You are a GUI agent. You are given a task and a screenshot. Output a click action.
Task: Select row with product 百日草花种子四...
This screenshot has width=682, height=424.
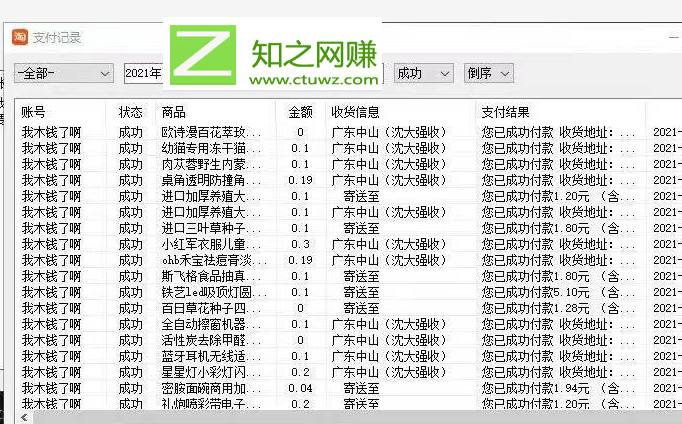click(x=348, y=308)
